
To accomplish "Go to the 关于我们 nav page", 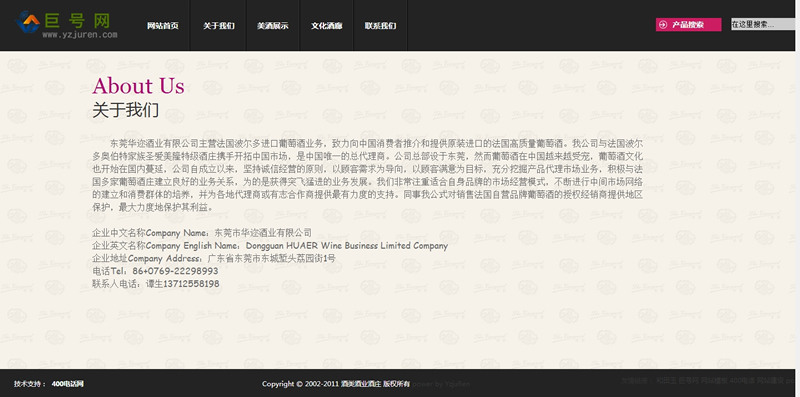I will 219,26.
